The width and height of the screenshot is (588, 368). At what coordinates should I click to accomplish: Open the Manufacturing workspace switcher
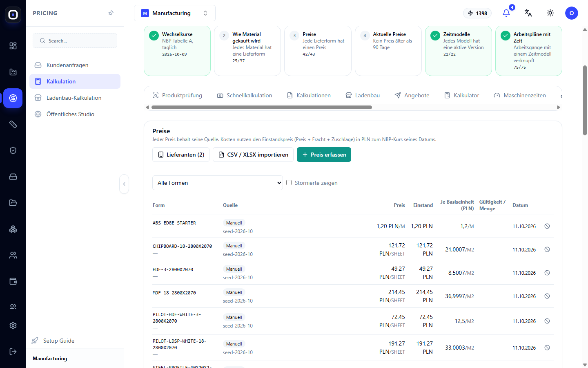point(175,13)
